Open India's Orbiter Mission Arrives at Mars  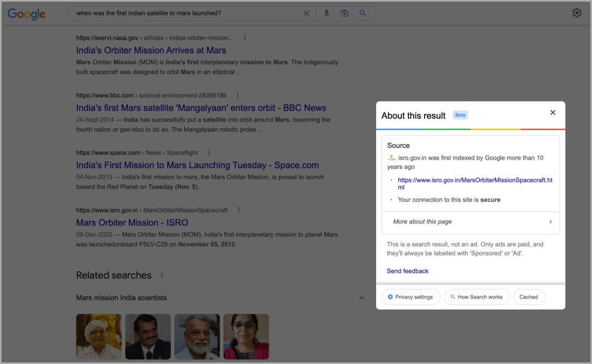(151, 50)
